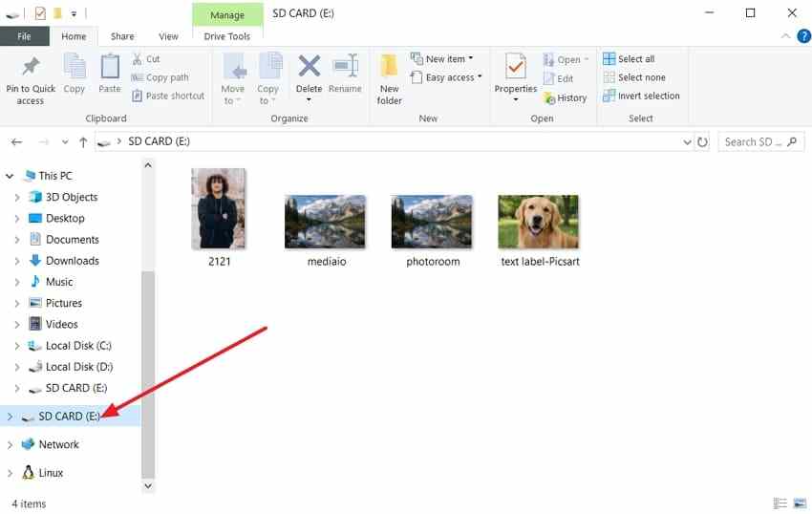Switch to the Home ribbon tab
812x514 pixels.
pos(74,36)
